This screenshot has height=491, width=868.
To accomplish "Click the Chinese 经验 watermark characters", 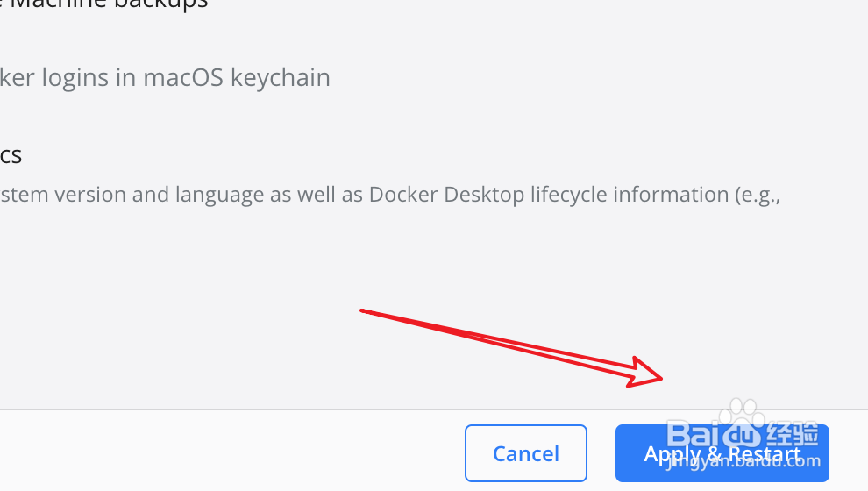I will [792, 435].
